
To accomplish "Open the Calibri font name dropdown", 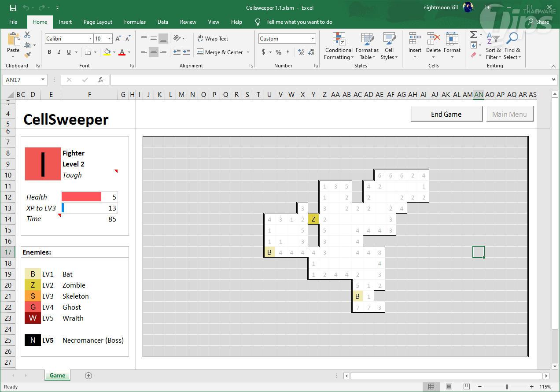I will 90,39.
